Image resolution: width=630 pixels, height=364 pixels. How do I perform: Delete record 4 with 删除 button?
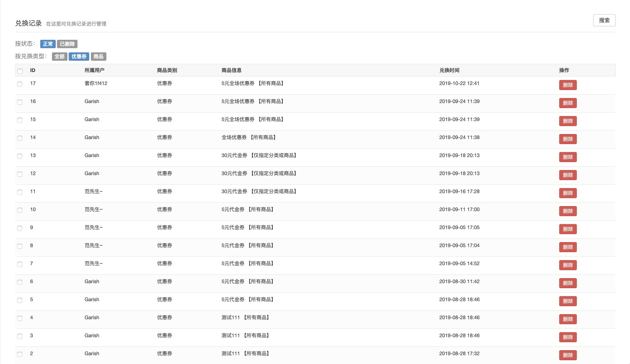pyautogui.click(x=568, y=319)
